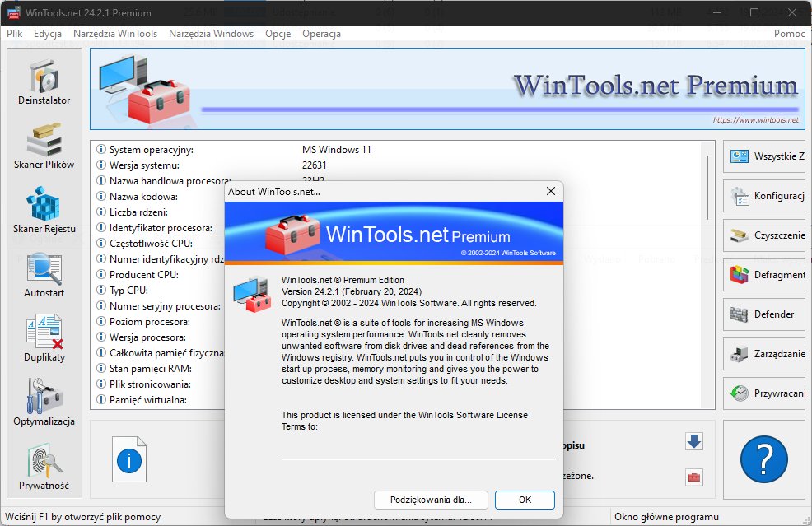This screenshot has width=812, height=526.
Task: Close the About WinTools.net dialog
Action: click(x=551, y=192)
